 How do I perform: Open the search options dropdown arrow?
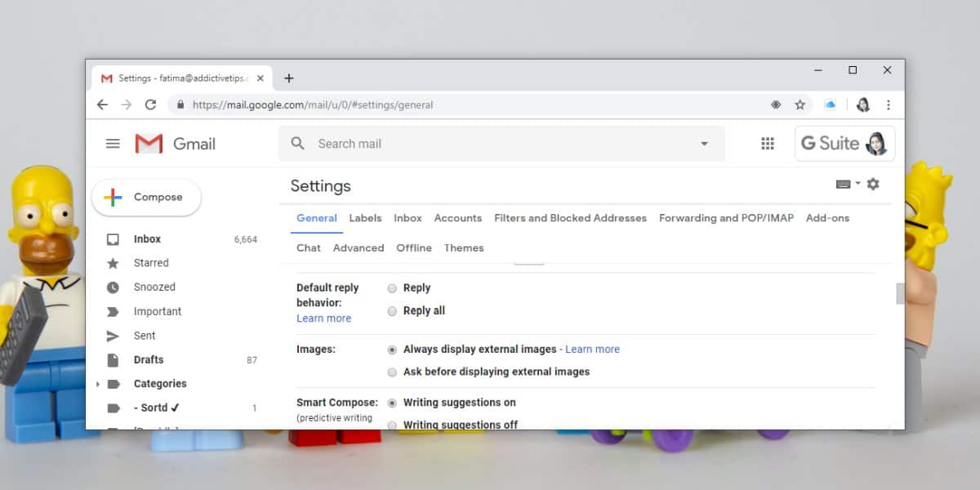point(704,144)
